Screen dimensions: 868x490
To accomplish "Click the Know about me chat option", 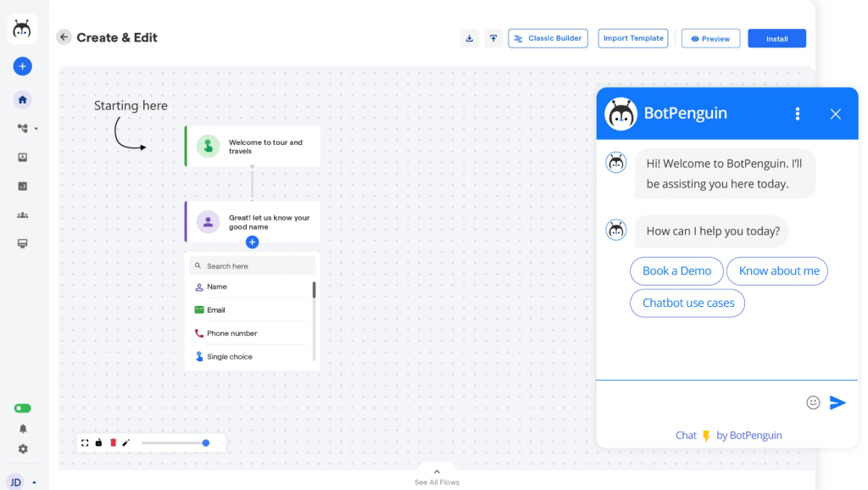I will (x=778, y=270).
